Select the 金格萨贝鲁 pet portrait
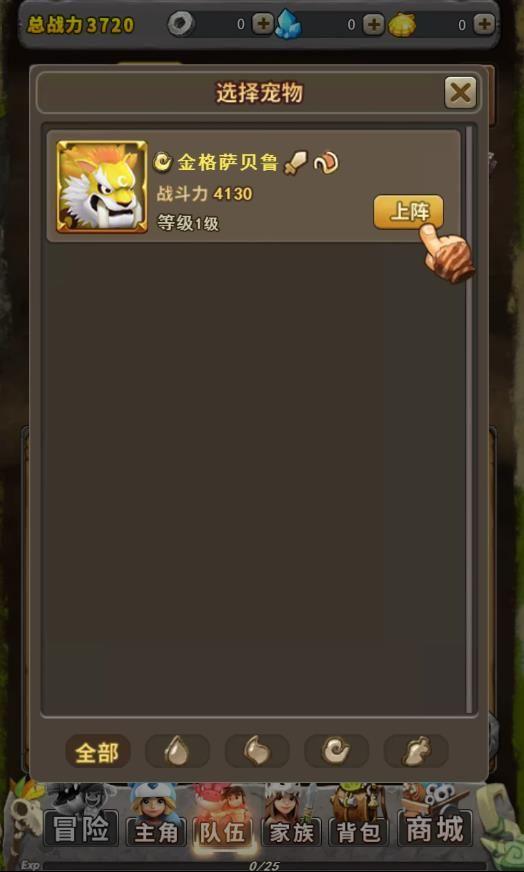The height and width of the screenshot is (872, 524). point(102,186)
